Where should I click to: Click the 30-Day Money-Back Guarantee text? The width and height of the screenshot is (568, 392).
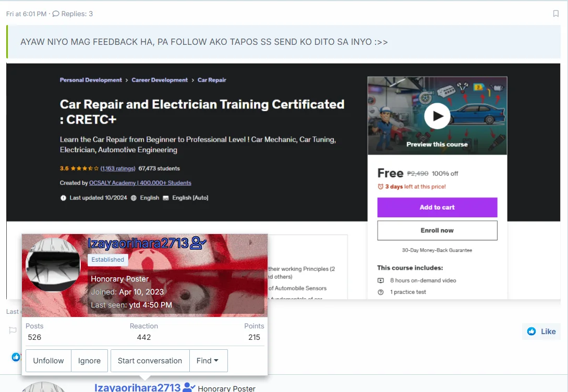[437, 250]
